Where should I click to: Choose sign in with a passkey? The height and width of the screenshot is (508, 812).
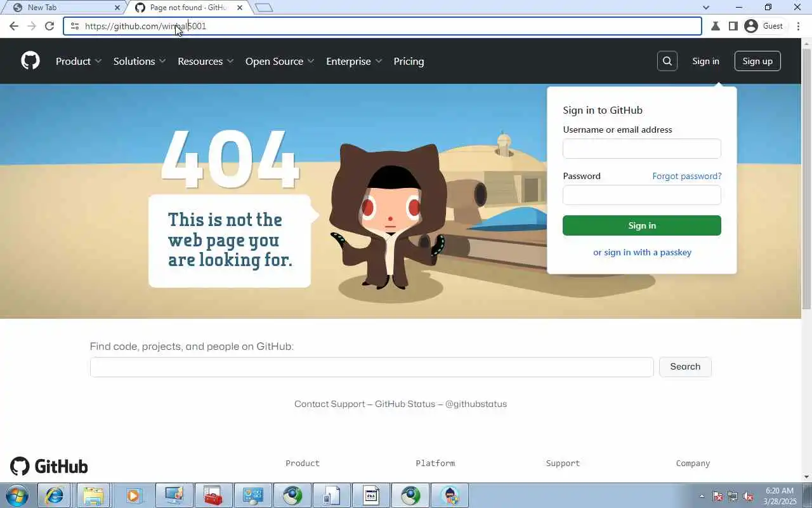pos(642,252)
